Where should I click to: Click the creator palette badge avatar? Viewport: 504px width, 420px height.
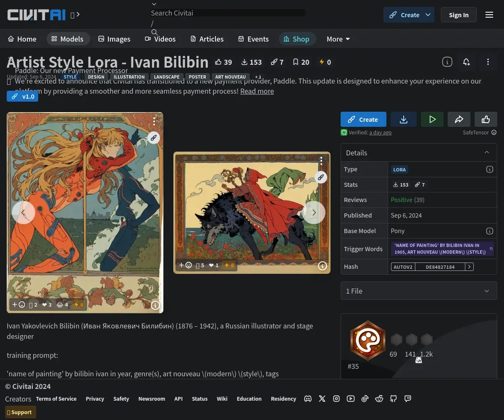[368, 341]
